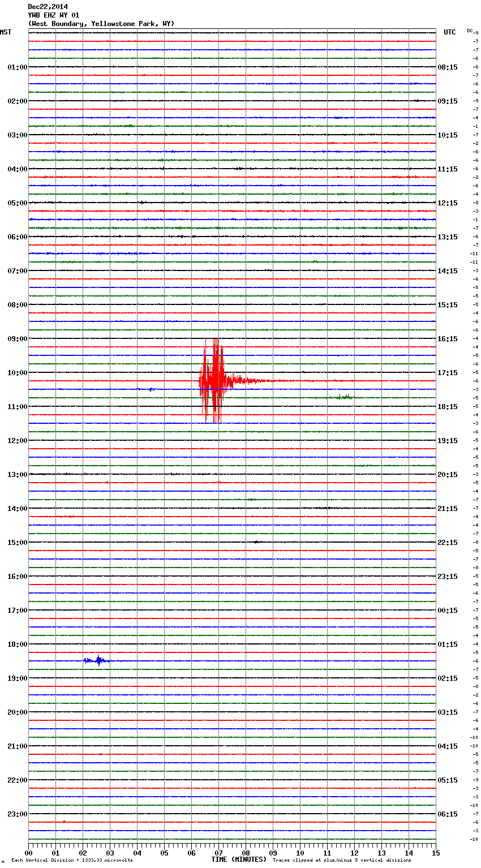Click the 03:15 UTC time label

pos(448,712)
